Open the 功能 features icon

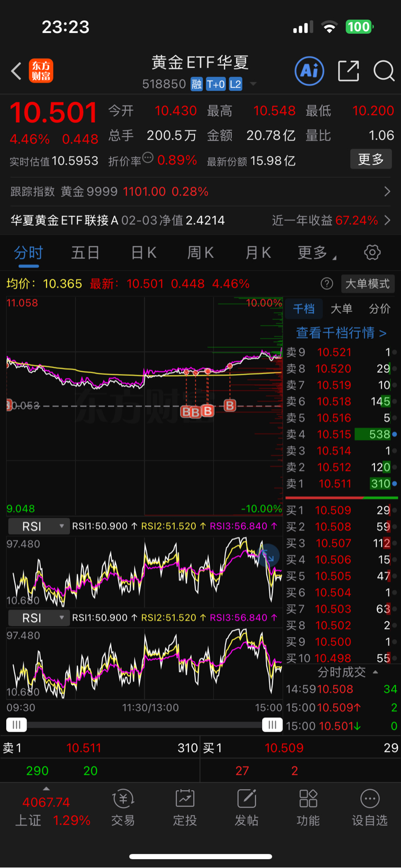point(308,808)
